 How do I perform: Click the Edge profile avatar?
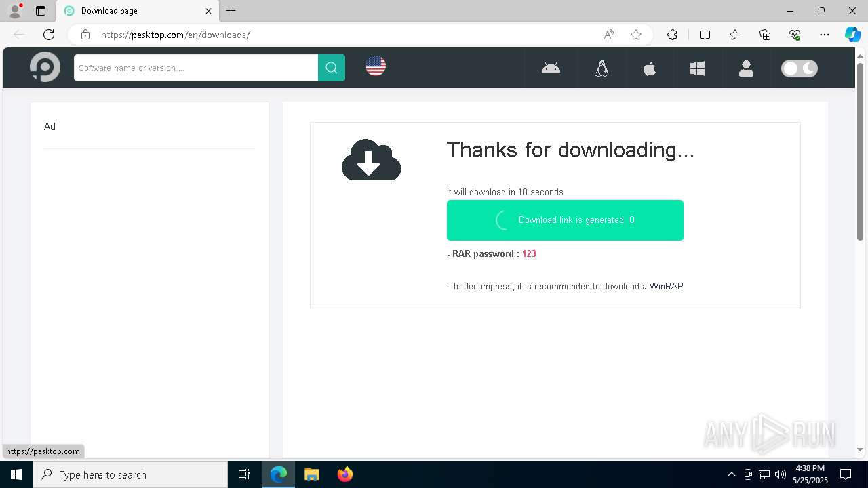15,11
